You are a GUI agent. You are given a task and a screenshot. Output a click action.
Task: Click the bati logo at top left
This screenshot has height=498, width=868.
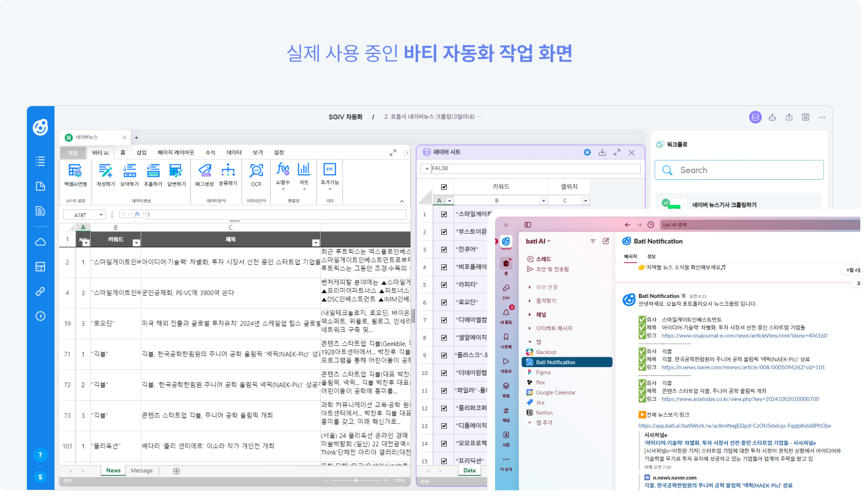[40, 127]
